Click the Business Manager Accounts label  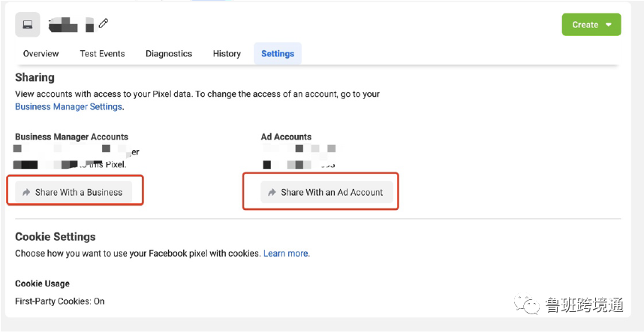click(x=71, y=137)
